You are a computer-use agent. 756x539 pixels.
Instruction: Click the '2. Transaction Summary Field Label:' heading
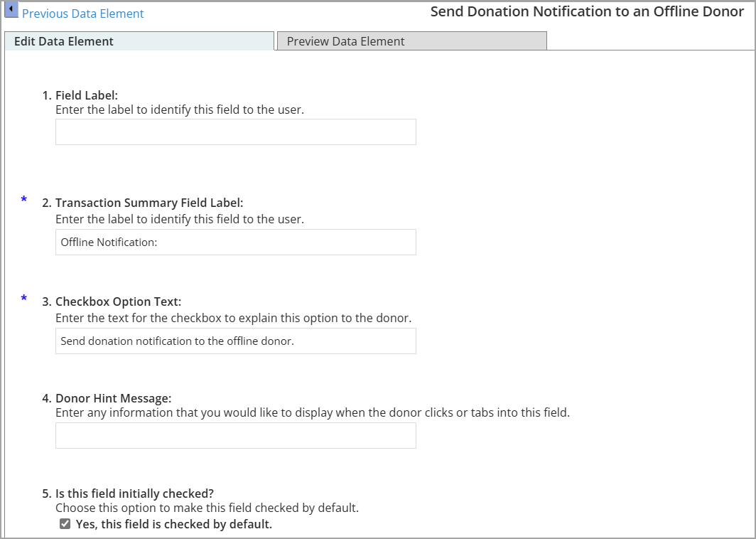coord(143,203)
